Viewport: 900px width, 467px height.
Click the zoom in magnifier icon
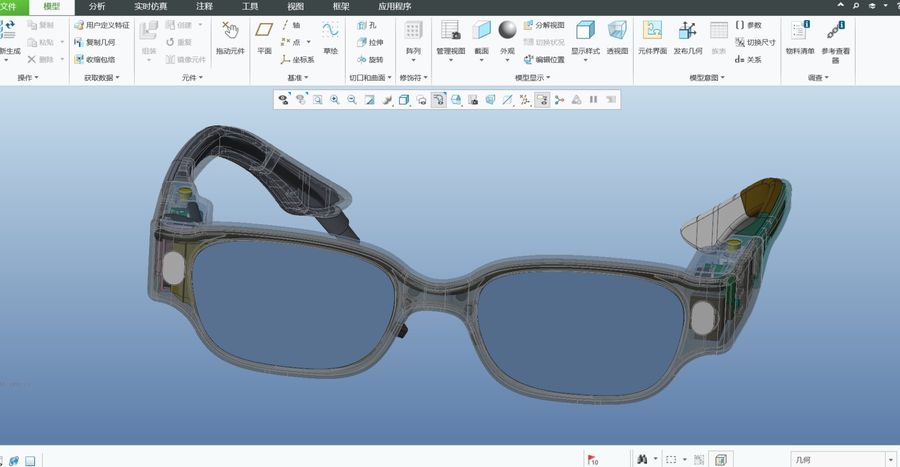[335, 100]
